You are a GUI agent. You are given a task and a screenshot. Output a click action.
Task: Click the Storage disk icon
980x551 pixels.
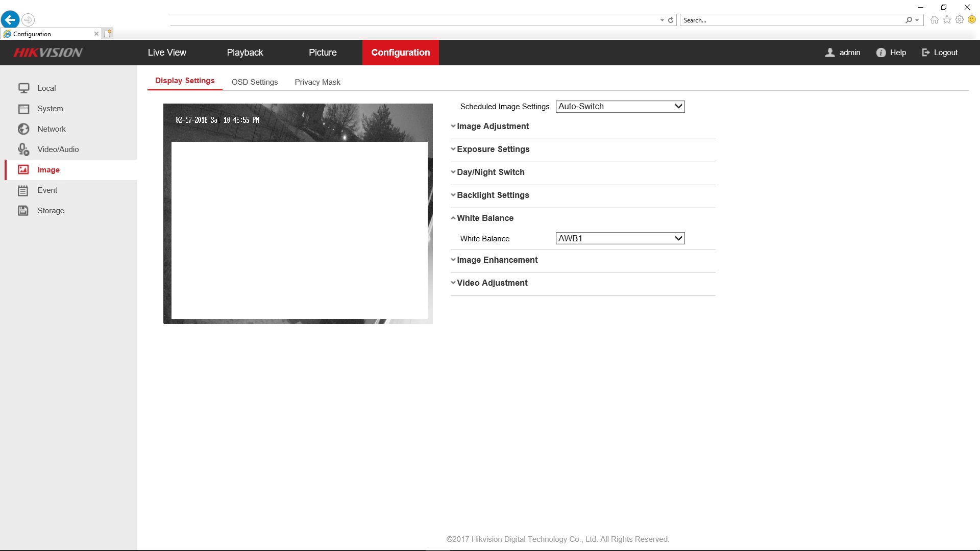pyautogui.click(x=23, y=211)
